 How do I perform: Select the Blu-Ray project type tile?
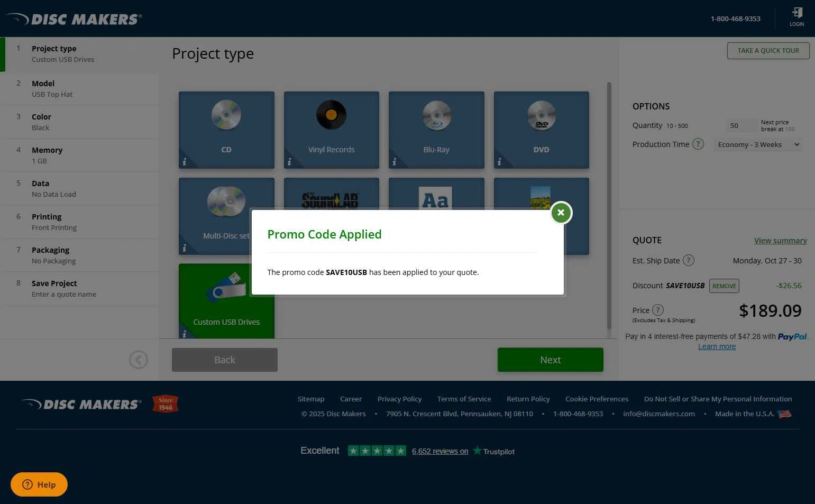tap(436, 130)
